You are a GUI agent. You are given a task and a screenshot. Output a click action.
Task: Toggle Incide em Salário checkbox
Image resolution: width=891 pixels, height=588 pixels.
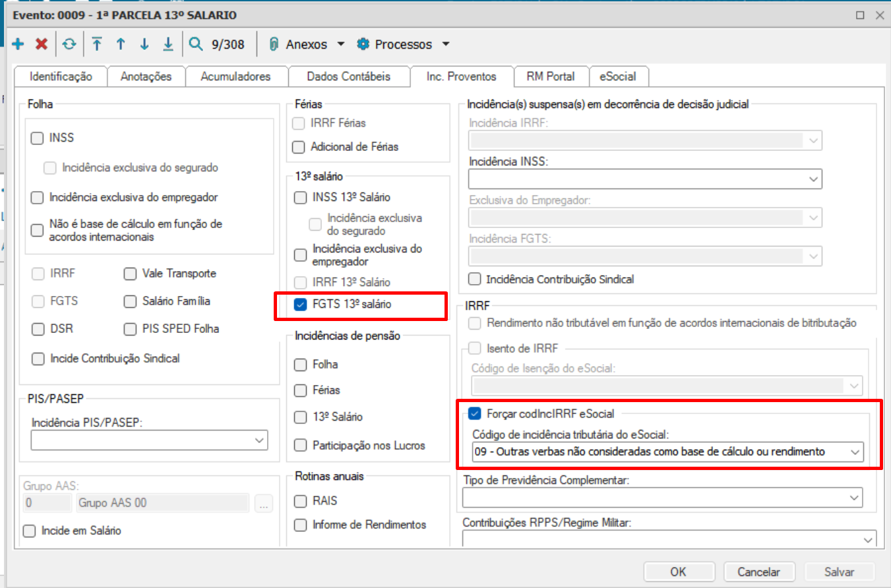click(29, 531)
